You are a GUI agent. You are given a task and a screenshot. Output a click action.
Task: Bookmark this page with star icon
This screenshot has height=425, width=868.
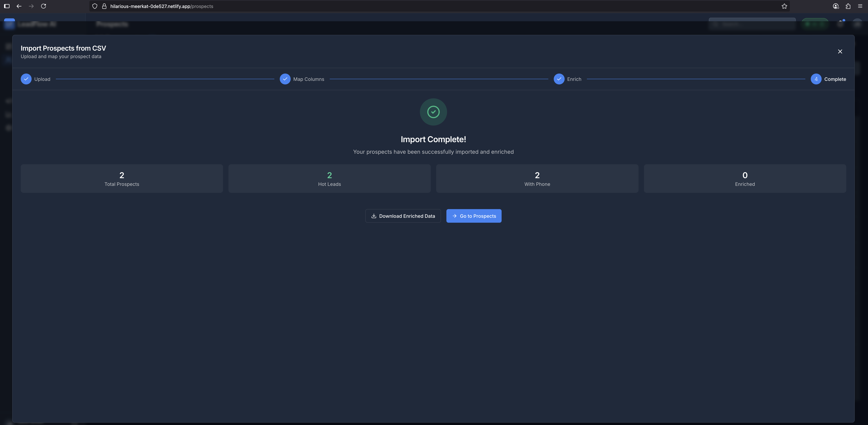[x=784, y=6]
